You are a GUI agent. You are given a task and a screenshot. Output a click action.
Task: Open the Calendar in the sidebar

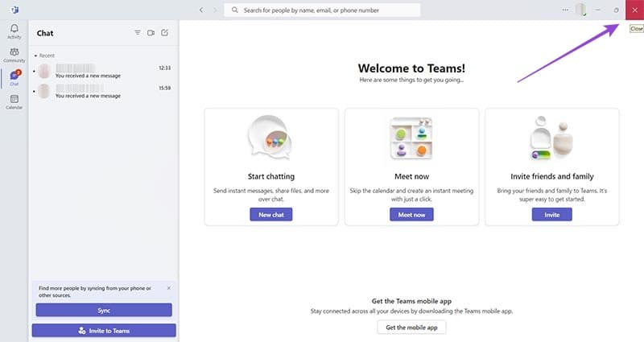[x=14, y=102]
